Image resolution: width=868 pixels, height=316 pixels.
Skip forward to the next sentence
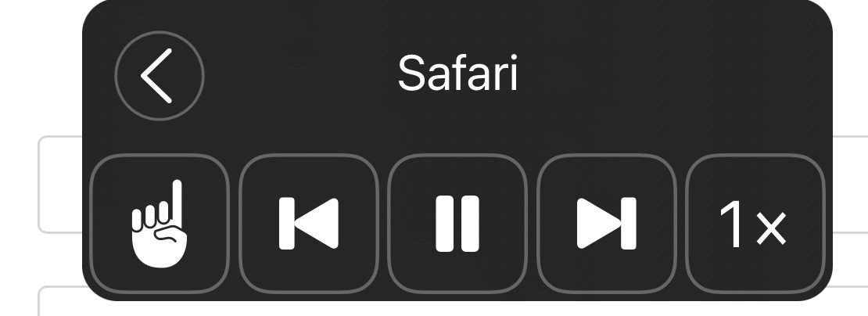(607, 224)
